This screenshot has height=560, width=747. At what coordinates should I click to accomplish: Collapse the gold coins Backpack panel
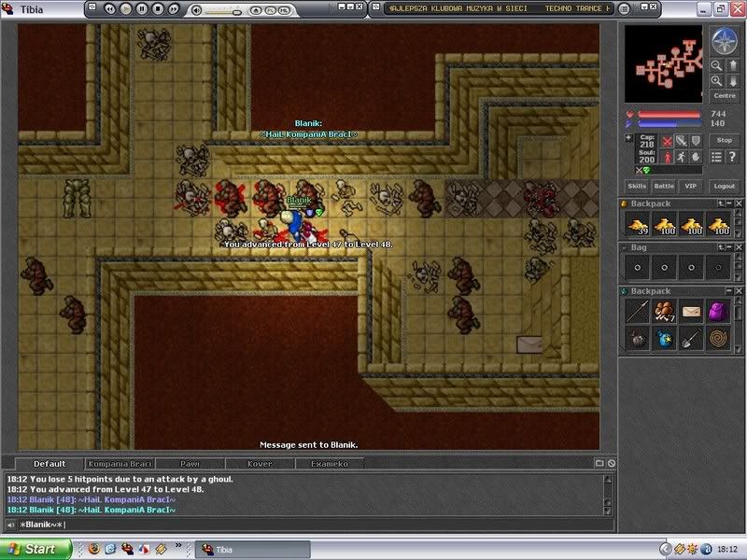pos(730,203)
